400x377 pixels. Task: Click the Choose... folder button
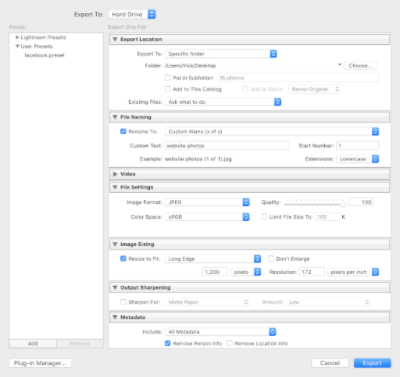(x=361, y=66)
